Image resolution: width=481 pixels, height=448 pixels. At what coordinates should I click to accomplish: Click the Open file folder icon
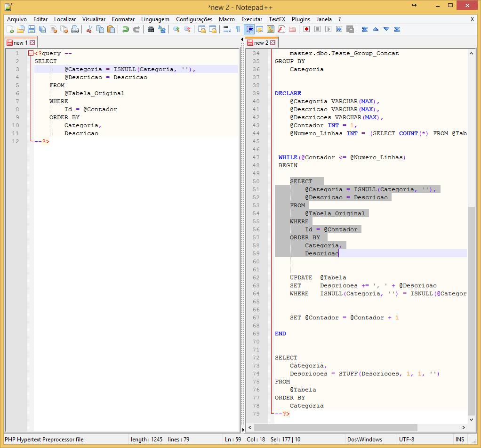(21, 30)
